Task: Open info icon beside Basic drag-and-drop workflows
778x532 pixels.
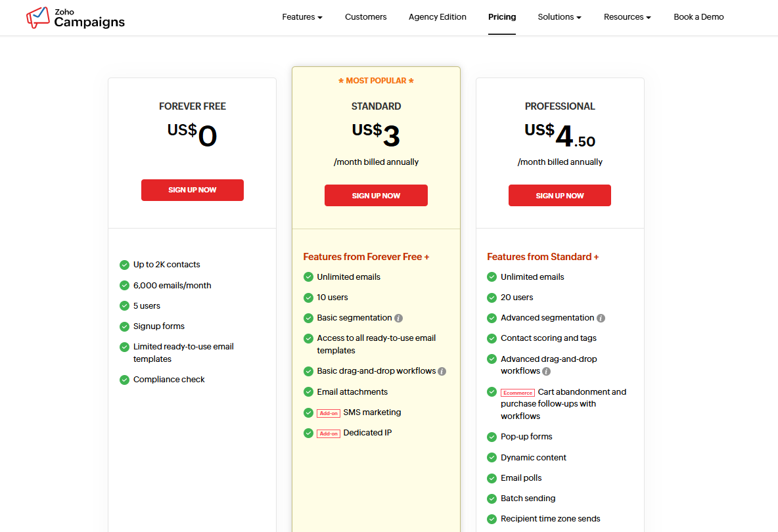Action: pos(442,371)
